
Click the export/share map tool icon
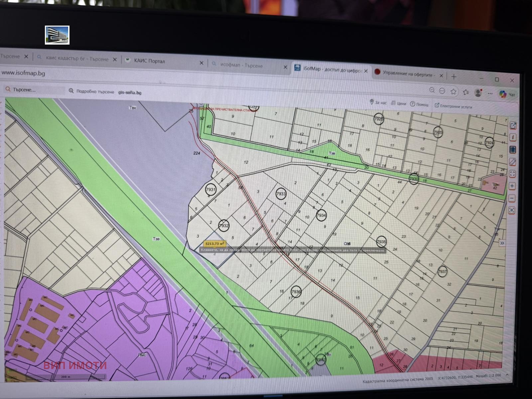[x=513, y=125]
